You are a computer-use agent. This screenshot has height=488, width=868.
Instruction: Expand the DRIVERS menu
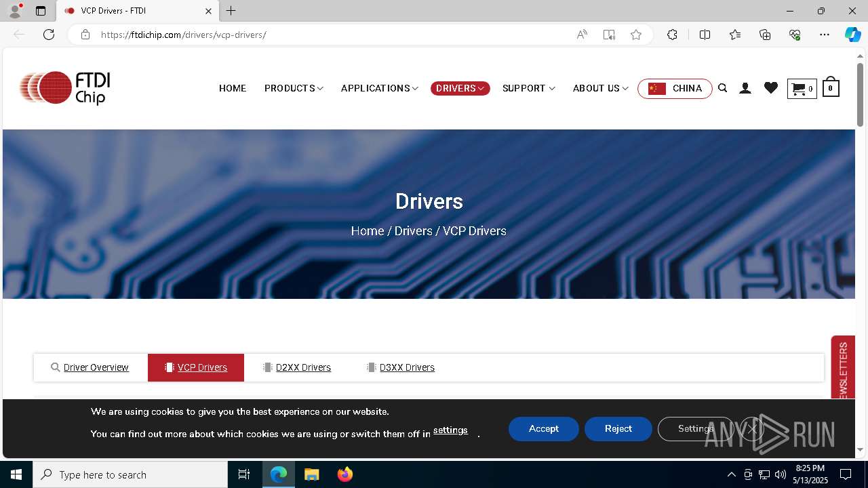(460, 88)
